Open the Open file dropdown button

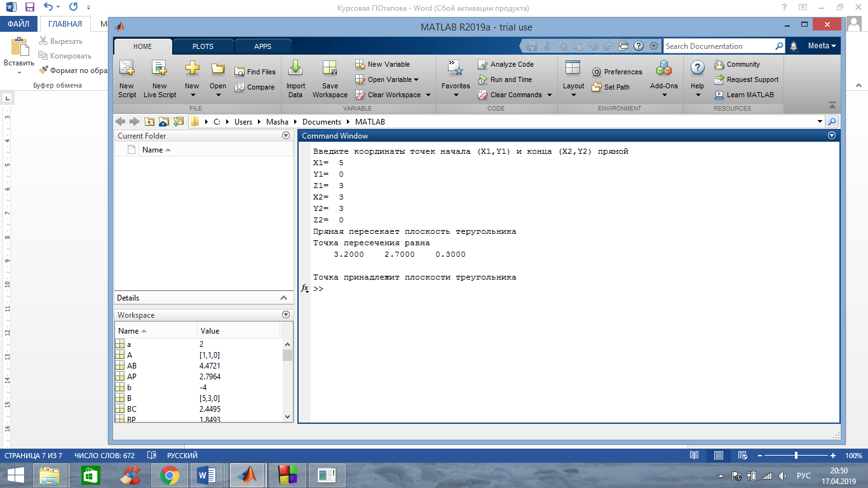218,79
